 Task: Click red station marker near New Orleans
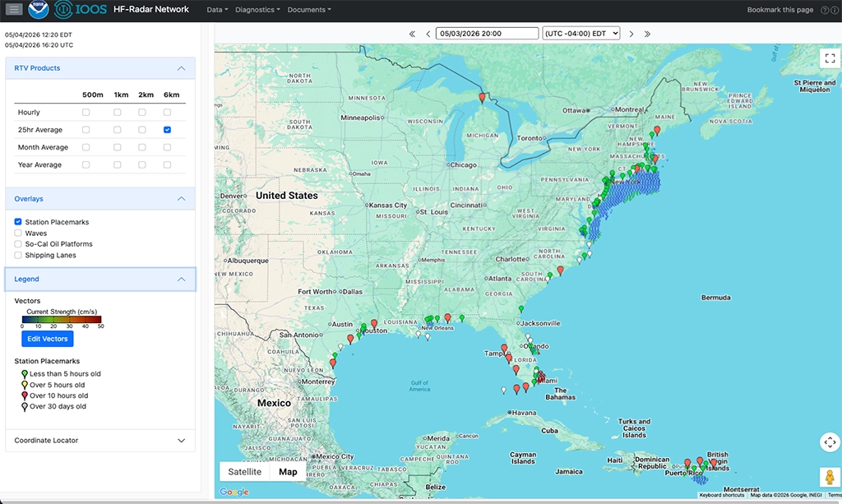pos(447,317)
